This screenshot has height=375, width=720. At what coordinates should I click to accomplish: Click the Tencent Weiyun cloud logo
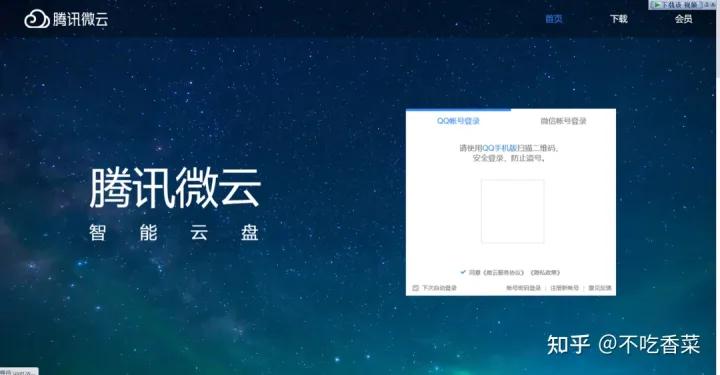(x=37, y=19)
